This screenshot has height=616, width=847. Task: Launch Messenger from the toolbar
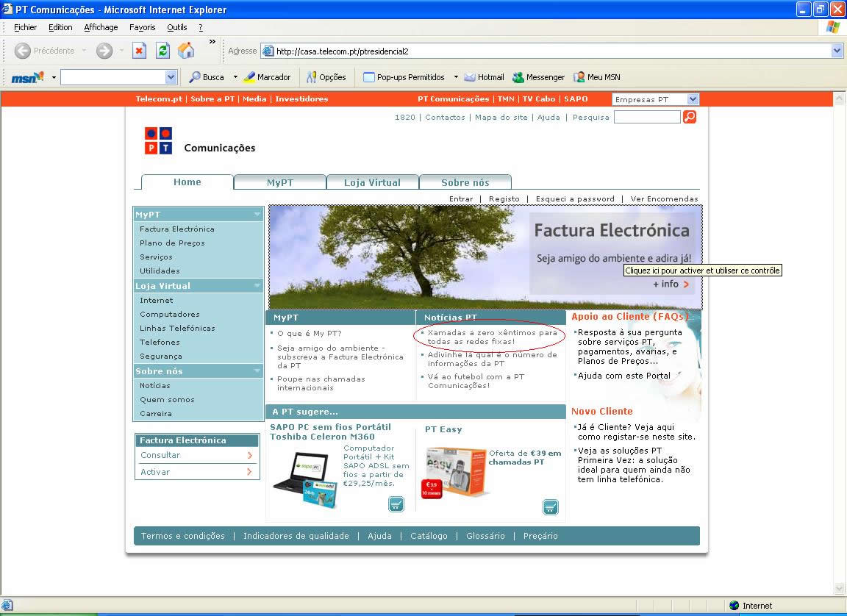tap(538, 77)
